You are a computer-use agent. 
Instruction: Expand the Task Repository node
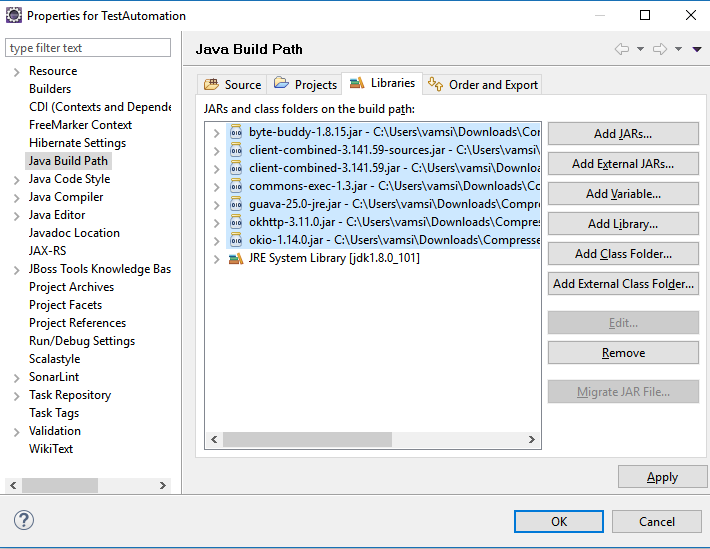coord(16,396)
